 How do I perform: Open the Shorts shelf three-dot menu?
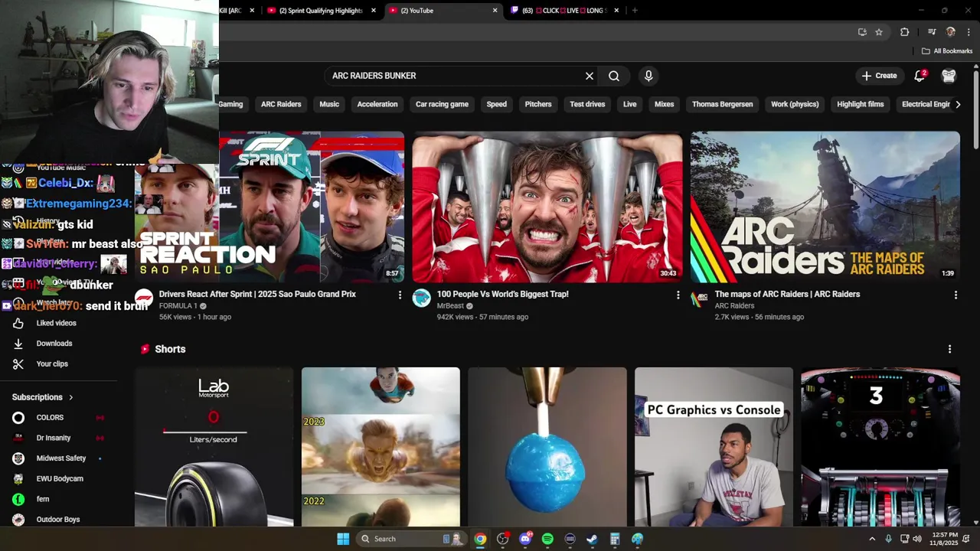pyautogui.click(x=949, y=349)
